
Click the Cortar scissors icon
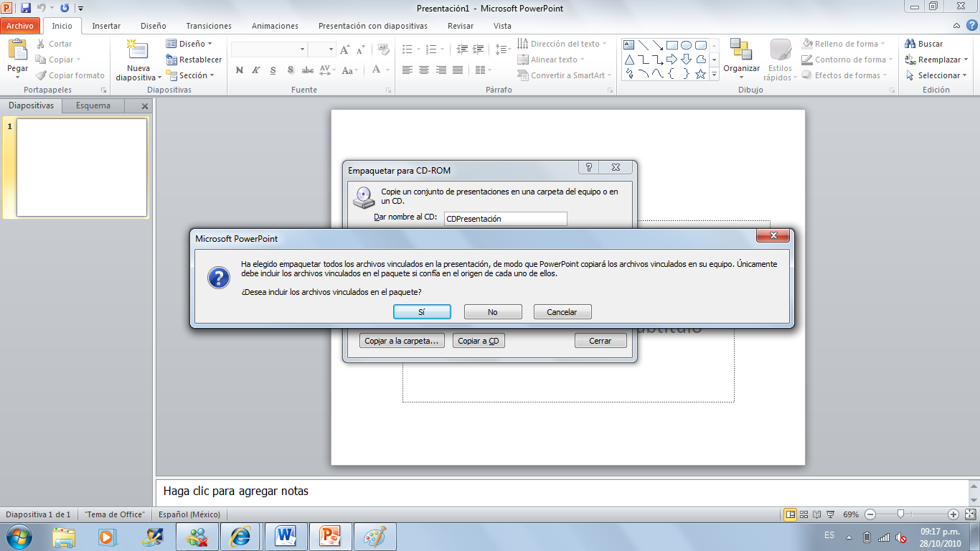tap(41, 44)
